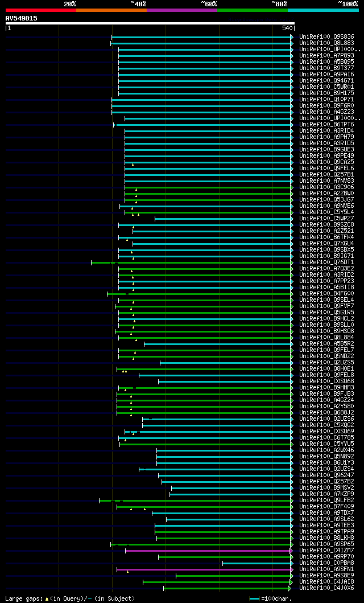Viewport: 364px width, 603px height.
Task: Select label UniRef100_A7Q3E2
Action: (x=327, y=269)
